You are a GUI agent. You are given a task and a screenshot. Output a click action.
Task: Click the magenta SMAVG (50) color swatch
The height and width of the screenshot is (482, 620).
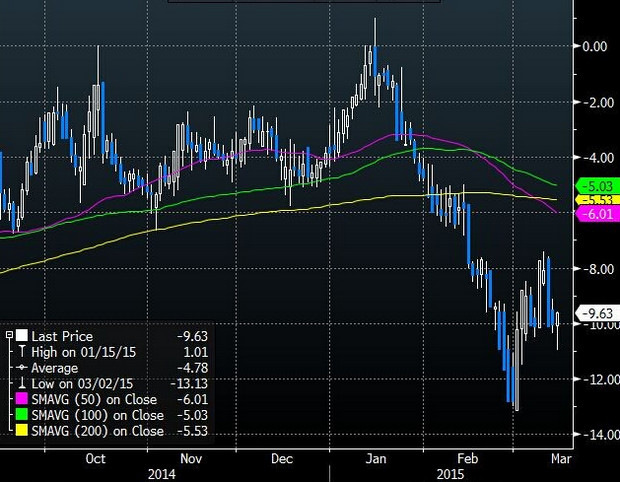click(22, 399)
